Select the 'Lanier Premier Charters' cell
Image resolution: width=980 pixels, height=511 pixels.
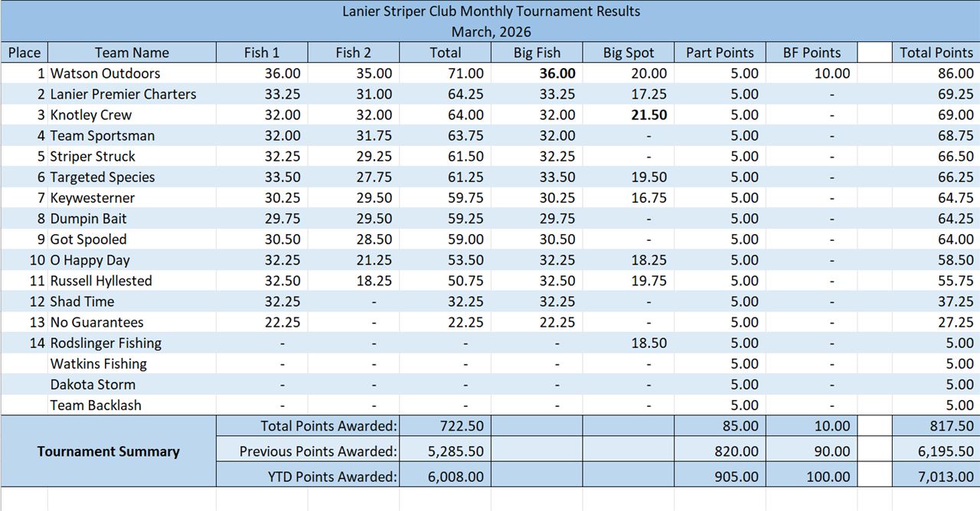(123, 94)
